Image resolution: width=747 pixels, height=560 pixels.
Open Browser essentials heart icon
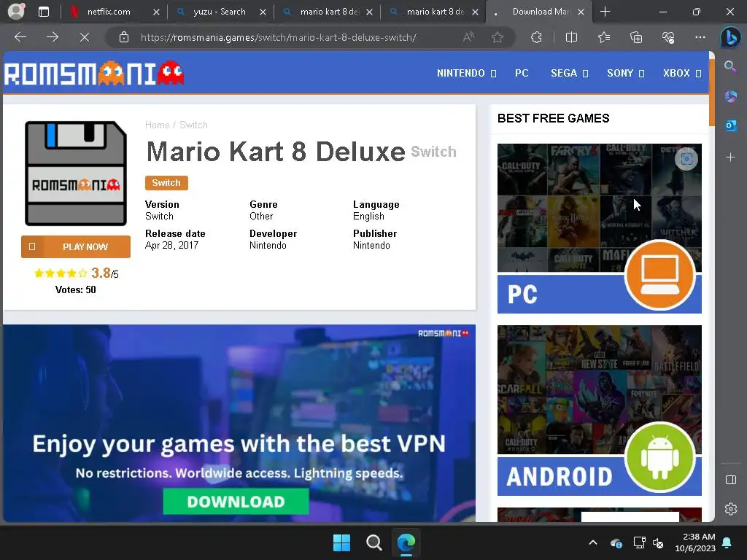point(668,37)
